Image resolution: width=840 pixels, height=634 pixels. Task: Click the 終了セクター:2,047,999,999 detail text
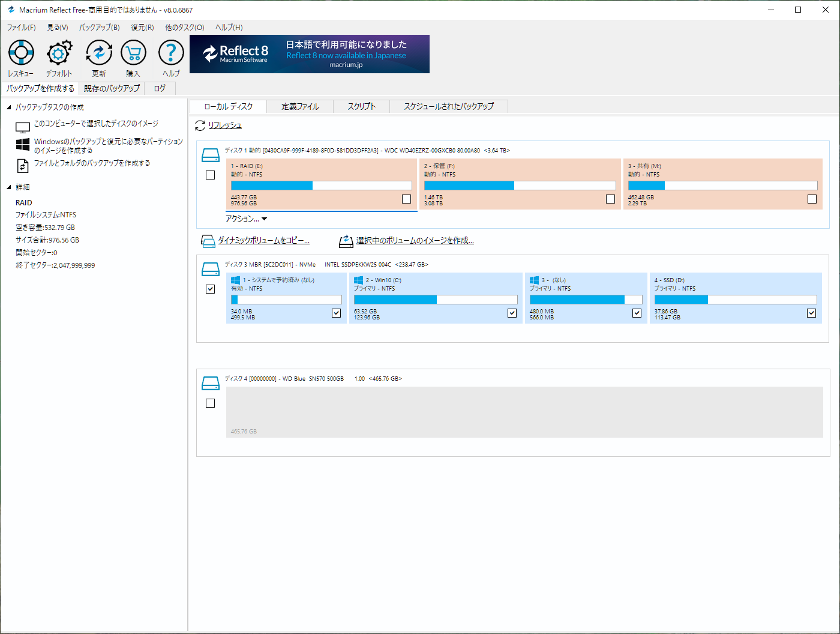pyautogui.click(x=55, y=265)
